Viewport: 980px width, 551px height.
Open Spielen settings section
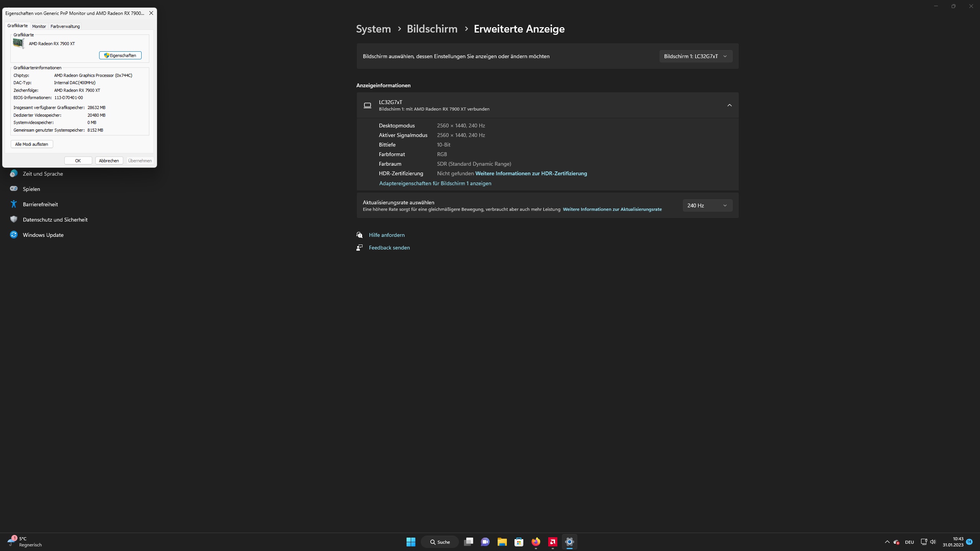click(31, 189)
